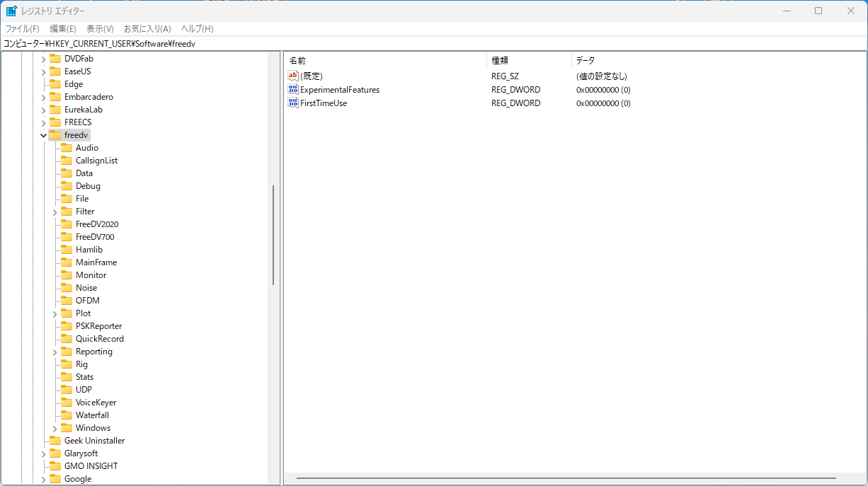Image resolution: width=868 pixels, height=486 pixels.
Task: Collapse the freedv key
Action: point(44,135)
